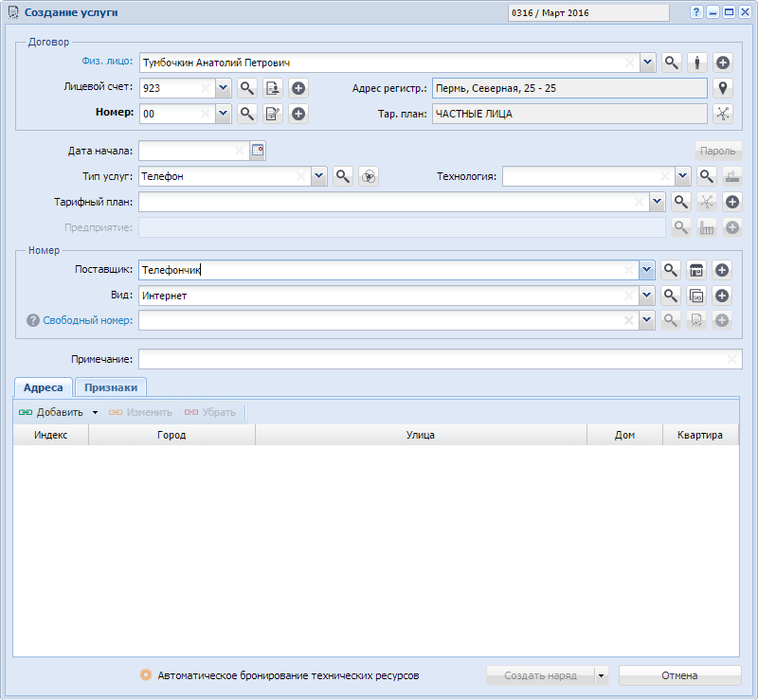
Task: Expand contract Номер 00 dropdown
Action: point(223,114)
